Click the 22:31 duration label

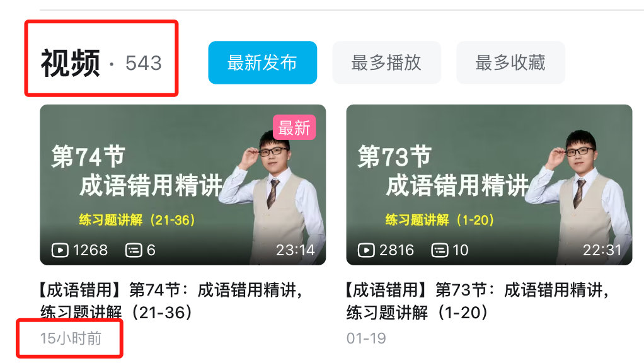point(602,250)
